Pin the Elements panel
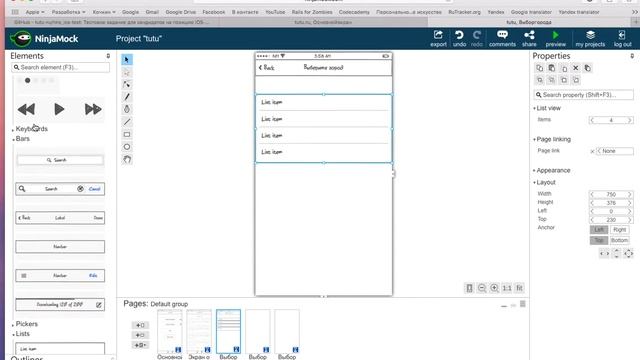This screenshot has height=360, width=640. point(108,56)
